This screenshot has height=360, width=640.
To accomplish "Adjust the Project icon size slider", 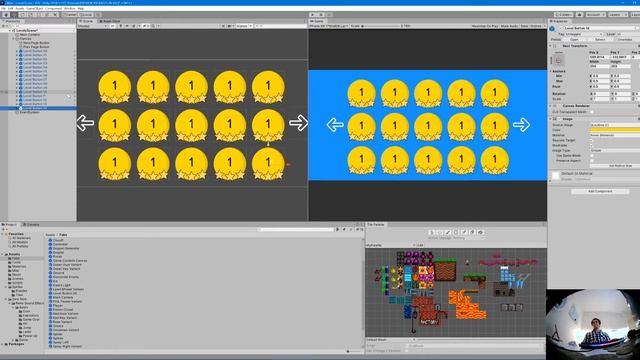I will coord(352,351).
